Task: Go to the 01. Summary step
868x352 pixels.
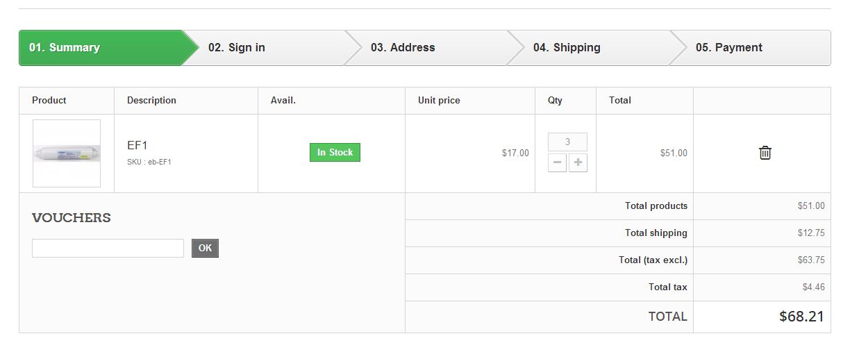Action: click(65, 48)
